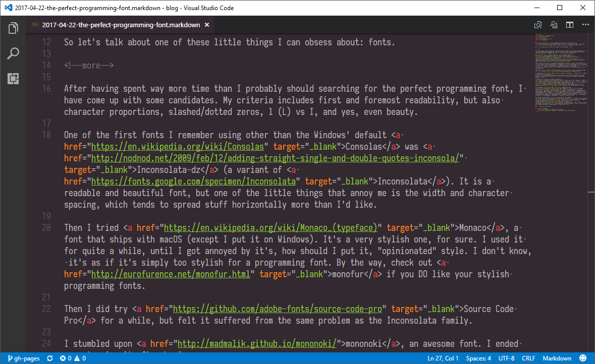The image size is (595, 364).
Task: Change language mode from Markdown
Action: (557, 358)
